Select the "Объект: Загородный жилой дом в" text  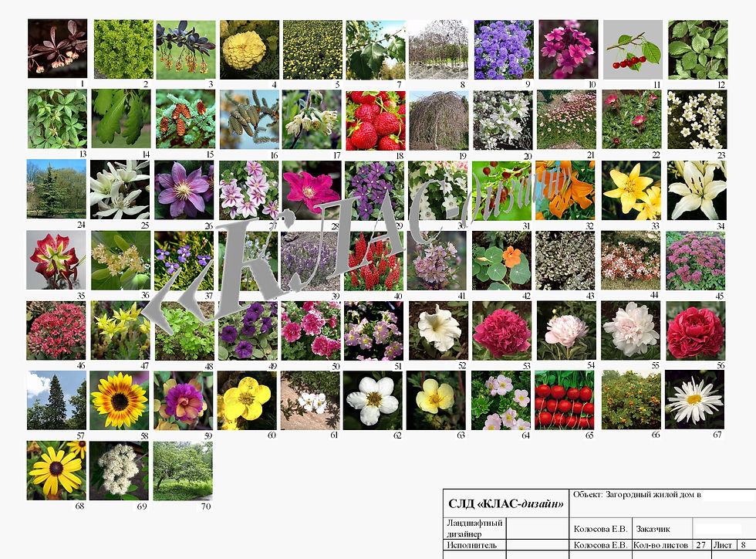tap(637, 495)
